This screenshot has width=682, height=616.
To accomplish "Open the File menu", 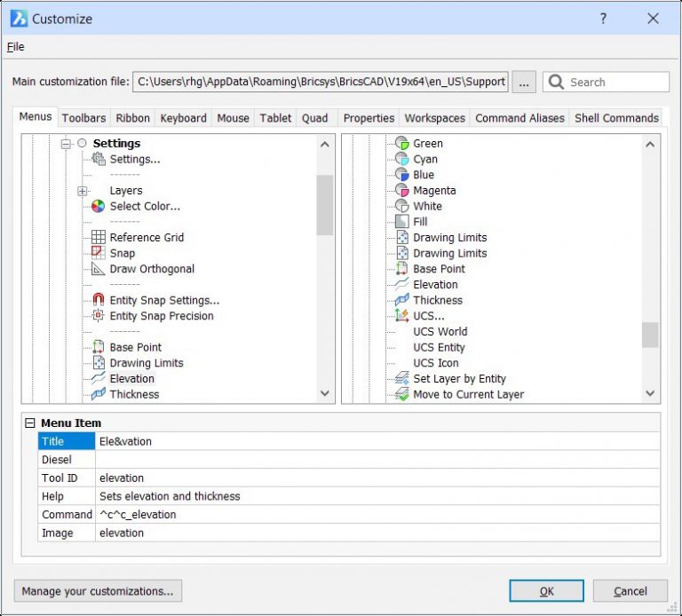I will pos(16,47).
